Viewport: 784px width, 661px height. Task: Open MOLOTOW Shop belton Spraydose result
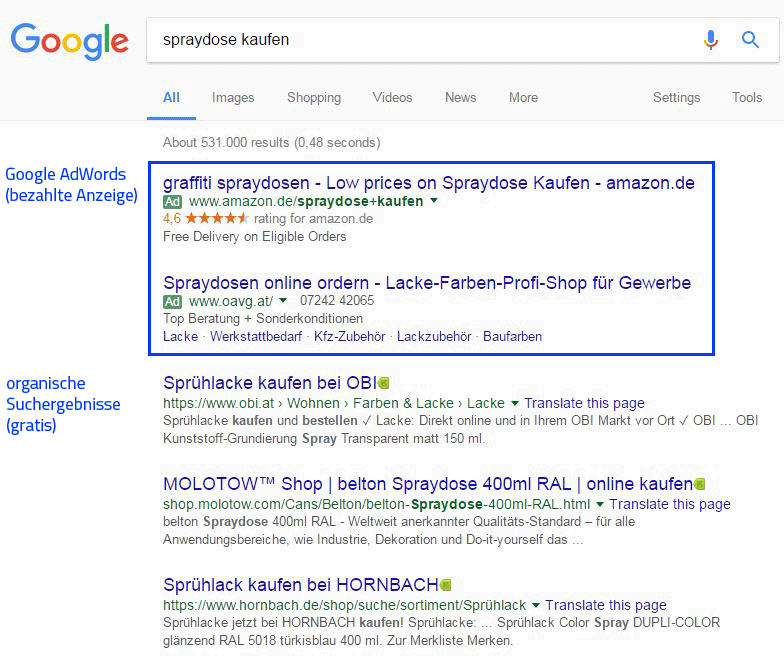428,484
